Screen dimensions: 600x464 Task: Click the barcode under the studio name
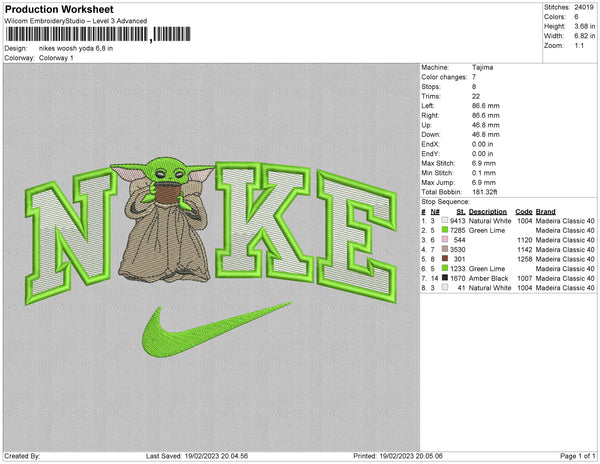click(x=98, y=34)
